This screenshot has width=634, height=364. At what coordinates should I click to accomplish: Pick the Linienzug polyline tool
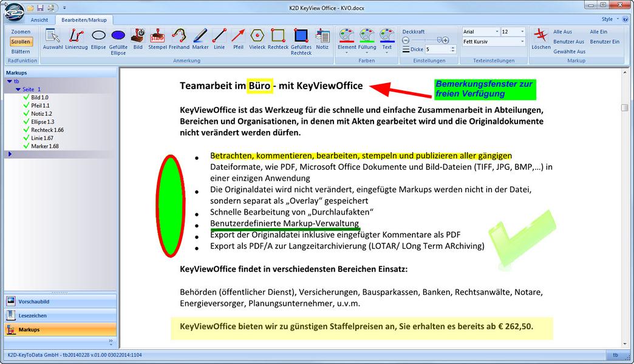(x=76, y=39)
